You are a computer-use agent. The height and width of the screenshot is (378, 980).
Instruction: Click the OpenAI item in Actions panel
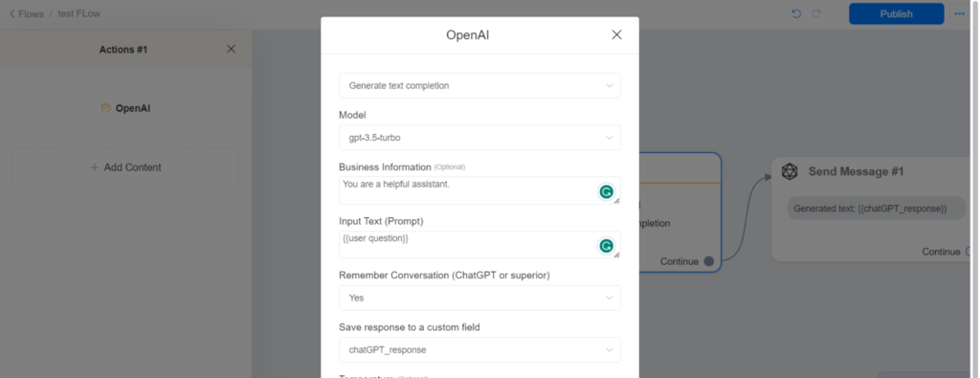[125, 108]
